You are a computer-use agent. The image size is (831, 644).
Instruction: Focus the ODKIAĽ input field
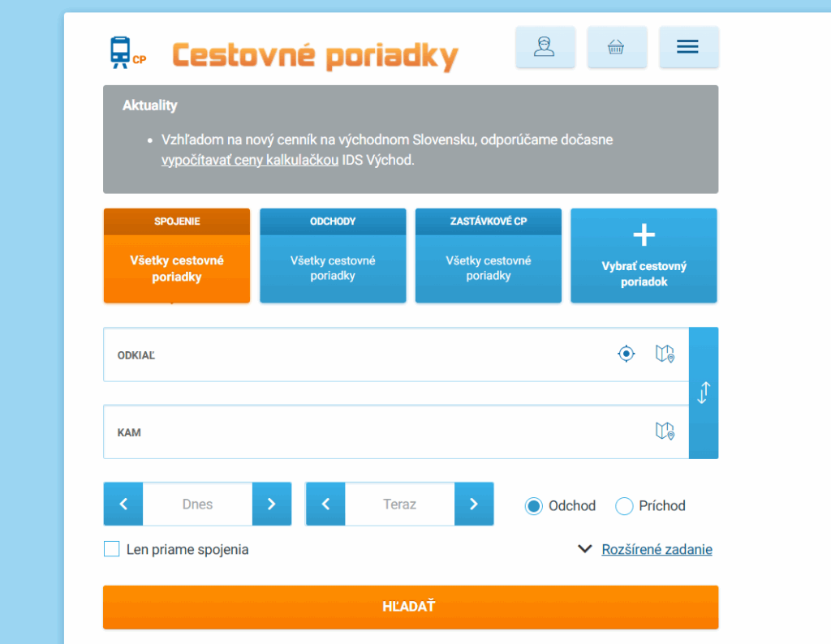pyautogui.click(x=396, y=354)
